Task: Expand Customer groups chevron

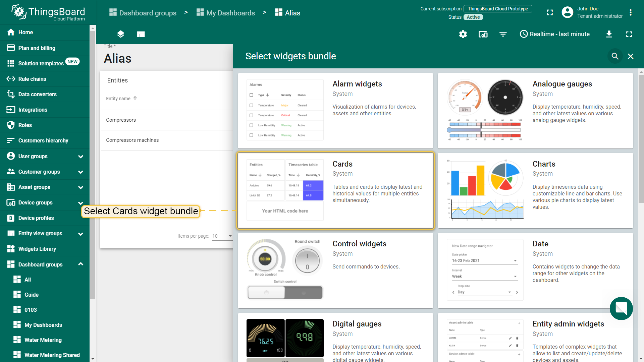Action: point(80,172)
